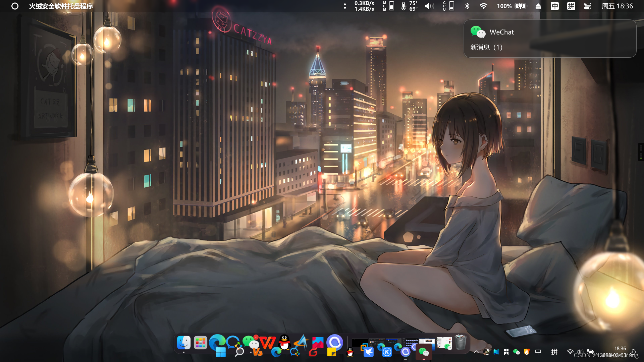Open the circle logo system menu

coord(15,6)
